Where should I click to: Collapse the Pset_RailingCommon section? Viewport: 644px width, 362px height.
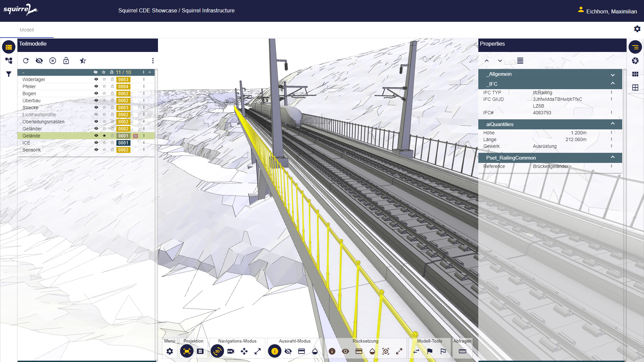612,158
